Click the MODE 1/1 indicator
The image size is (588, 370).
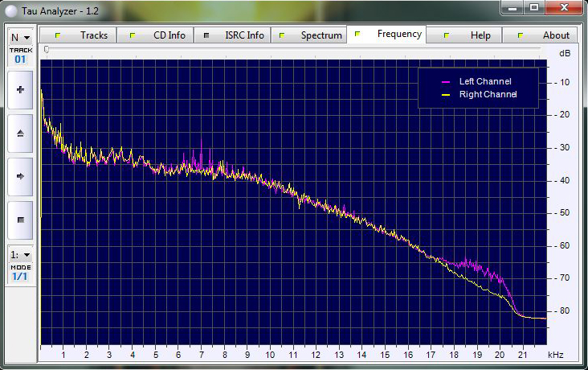(x=20, y=276)
